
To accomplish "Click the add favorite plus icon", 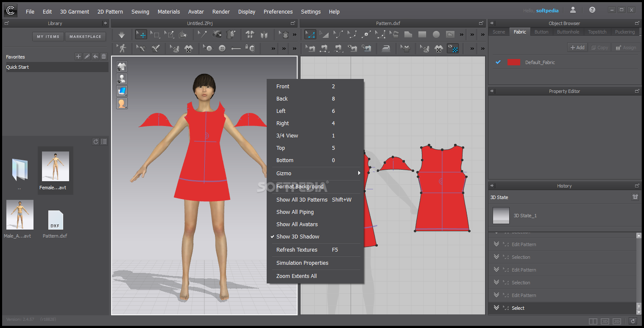I will click(78, 56).
